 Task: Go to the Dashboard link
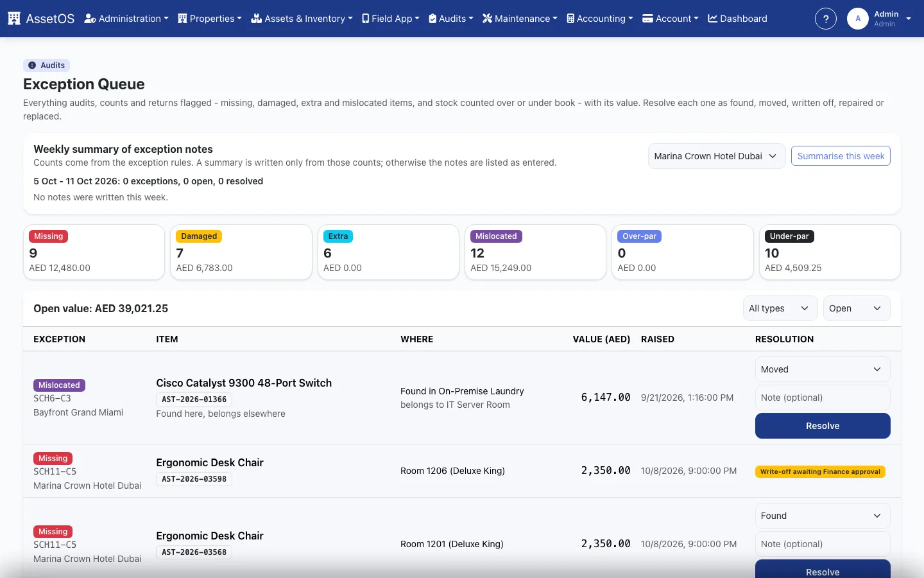(737, 19)
